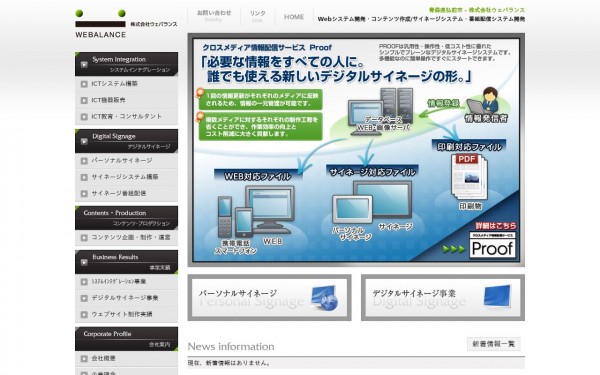
Task: Open the Contents・Production section header
Action: point(126,218)
